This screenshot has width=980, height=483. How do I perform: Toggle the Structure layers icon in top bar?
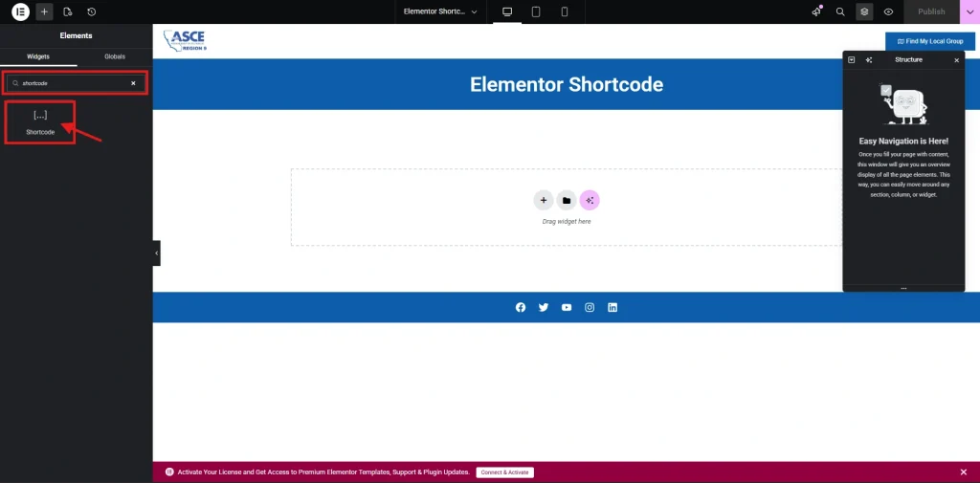[864, 11]
